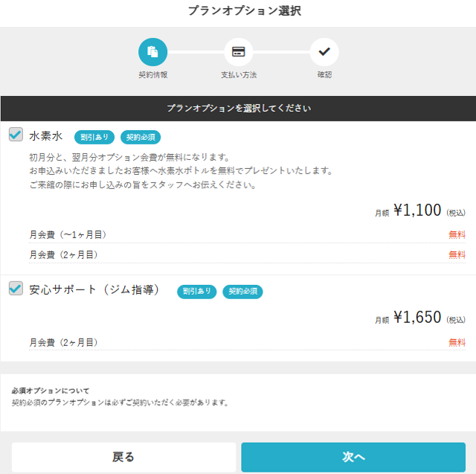Toggle the 安心サポート option checkbox
This screenshot has height=474, width=476.
[x=16, y=288]
